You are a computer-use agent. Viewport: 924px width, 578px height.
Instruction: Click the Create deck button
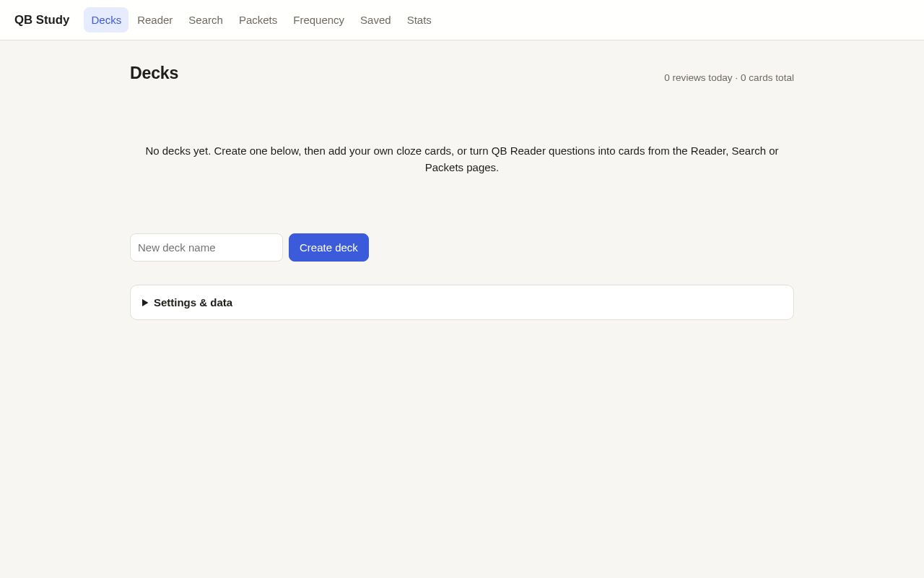tap(328, 247)
